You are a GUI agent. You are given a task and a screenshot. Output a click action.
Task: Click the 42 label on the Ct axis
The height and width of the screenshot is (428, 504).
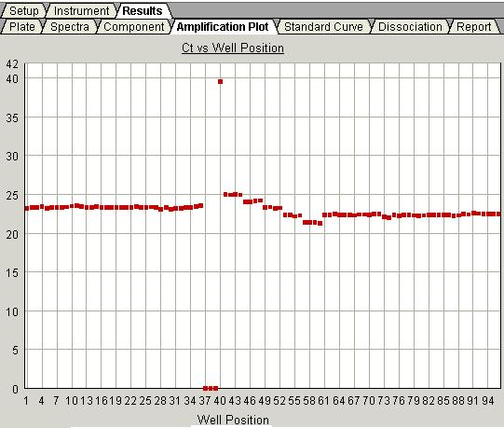(x=12, y=64)
